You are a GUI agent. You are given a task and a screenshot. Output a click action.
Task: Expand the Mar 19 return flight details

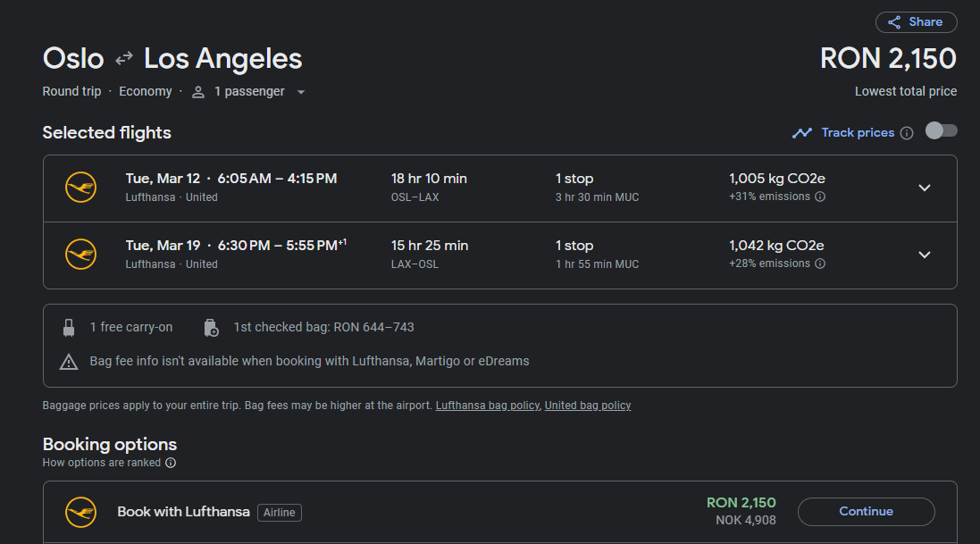tap(925, 255)
